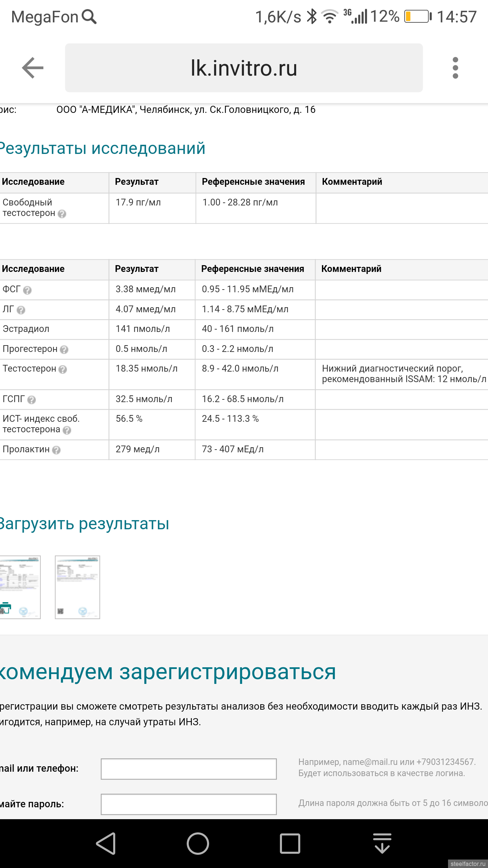Screen dimensions: 488x868
Task: Select the result value 17.9 пг/мл
Action: (x=138, y=202)
